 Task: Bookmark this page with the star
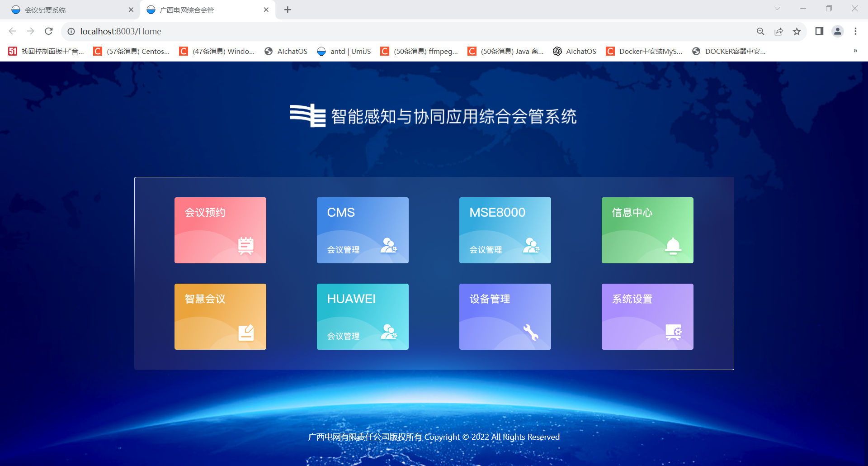pyautogui.click(x=797, y=31)
